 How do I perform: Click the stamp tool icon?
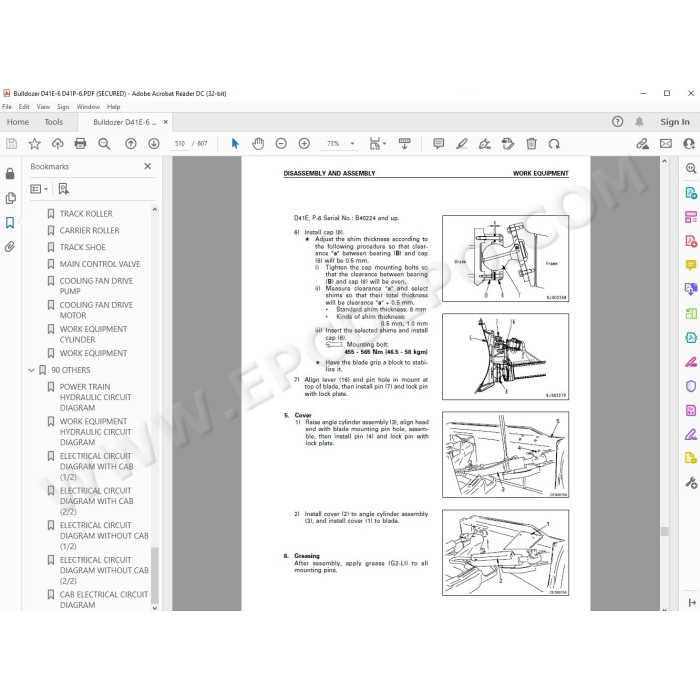[508, 144]
